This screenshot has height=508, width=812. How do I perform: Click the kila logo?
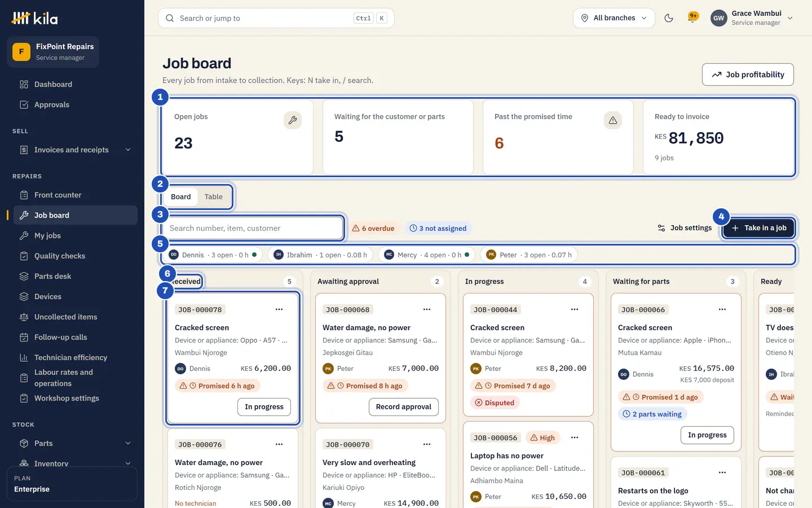coord(35,18)
